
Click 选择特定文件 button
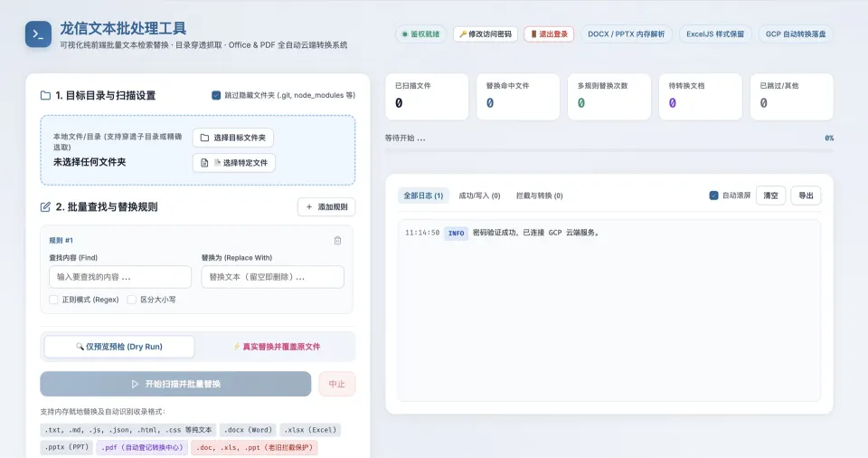pyautogui.click(x=233, y=162)
